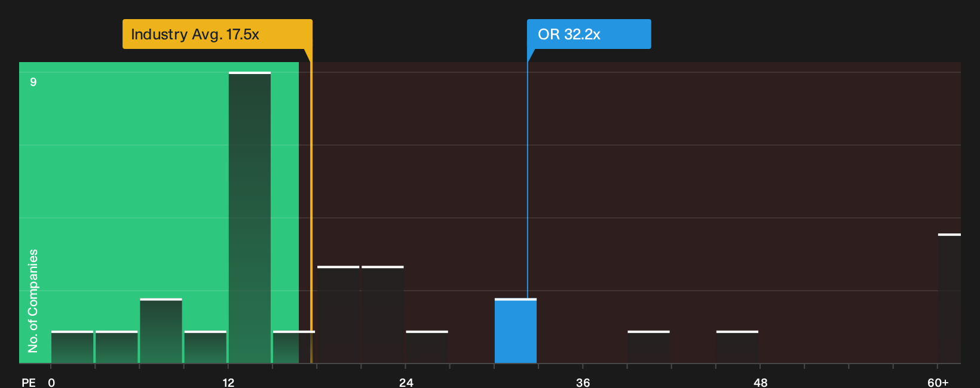Click the Industry Avg. 17.5x label
The width and height of the screenshot is (980, 388).
point(218,34)
